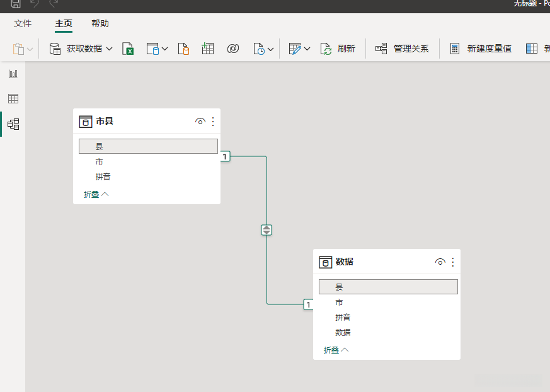The height and width of the screenshot is (392, 550).
Task: Open the 帮助 ribbon tab
Action: pos(100,23)
